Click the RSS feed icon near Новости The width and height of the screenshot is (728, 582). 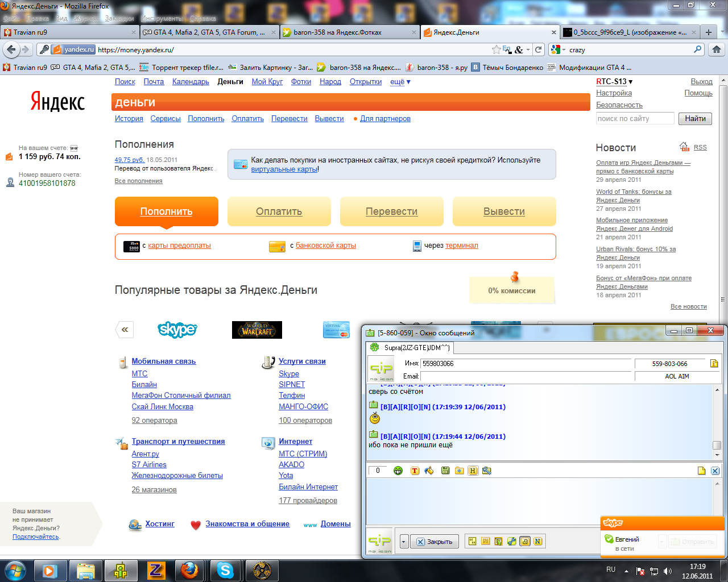[685, 147]
